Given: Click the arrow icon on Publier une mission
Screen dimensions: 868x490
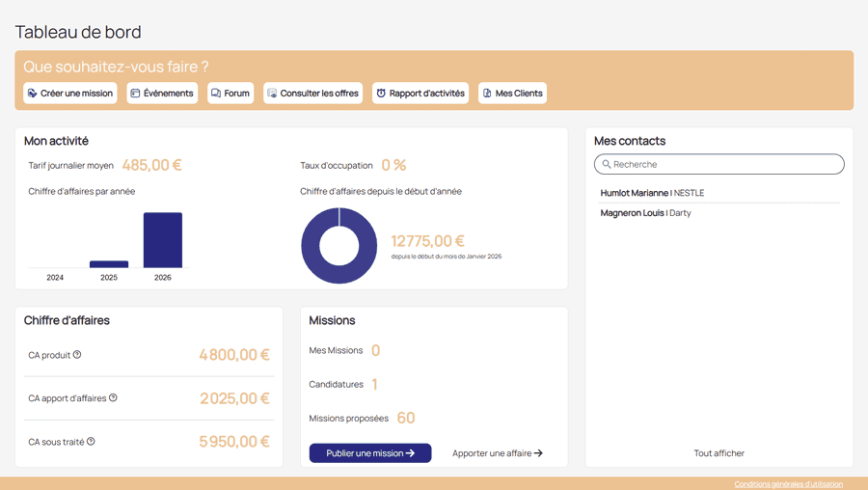Looking at the screenshot, I should (410, 453).
